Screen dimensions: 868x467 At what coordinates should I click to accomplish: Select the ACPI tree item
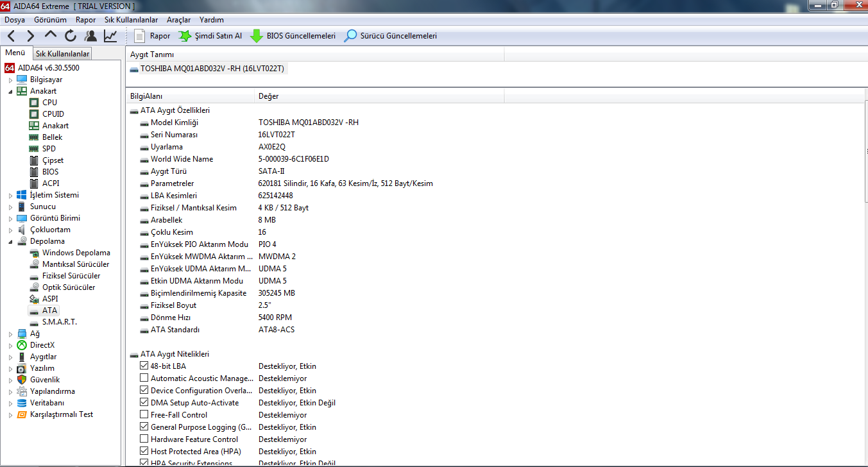click(51, 183)
